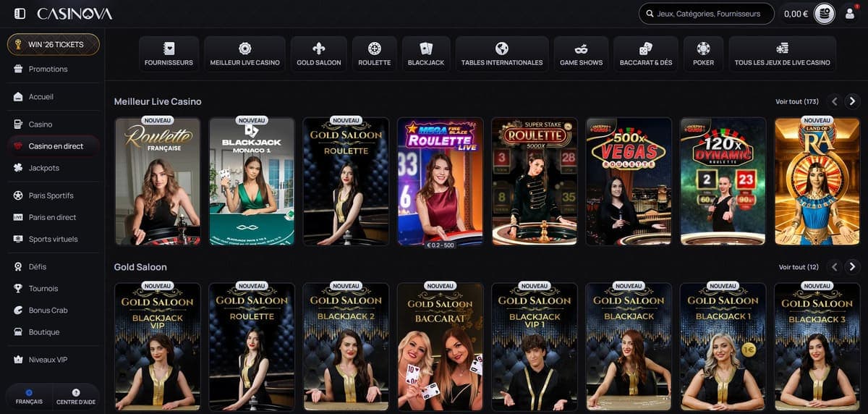868x414 pixels.
Task: Open the Gold Saloon Blackjack VIP thumbnail
Action: point(158,347)
